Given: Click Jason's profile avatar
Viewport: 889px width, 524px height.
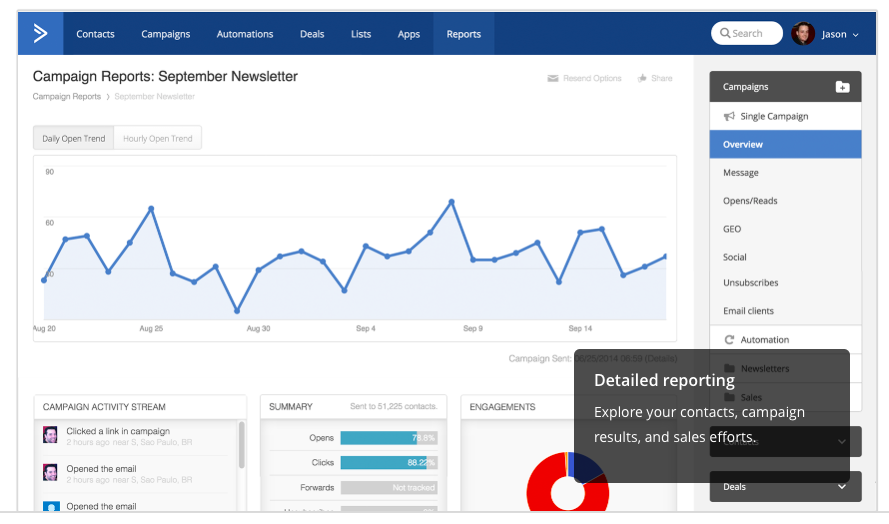Looking at the screenshot, I should pos(803,33).
